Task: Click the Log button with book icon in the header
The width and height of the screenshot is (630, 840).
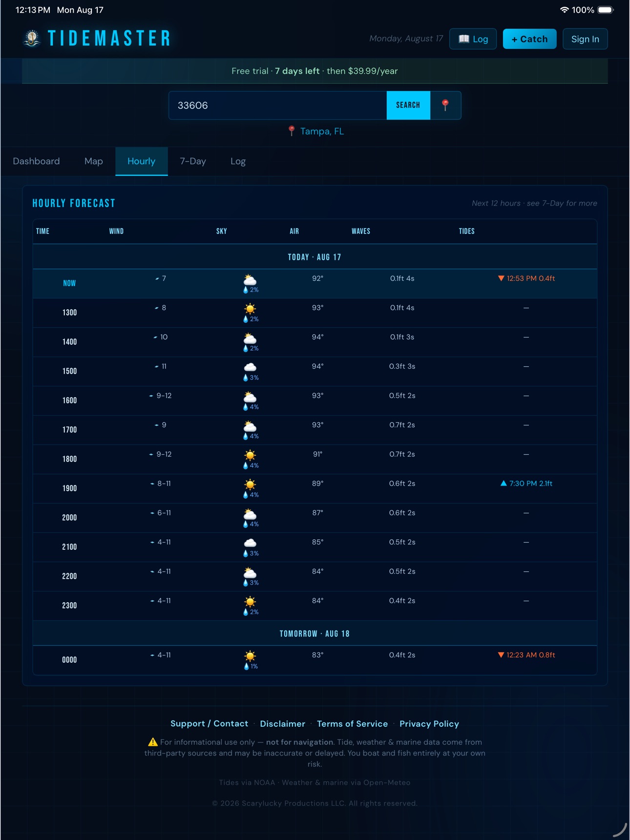Action: click(473, 39)
